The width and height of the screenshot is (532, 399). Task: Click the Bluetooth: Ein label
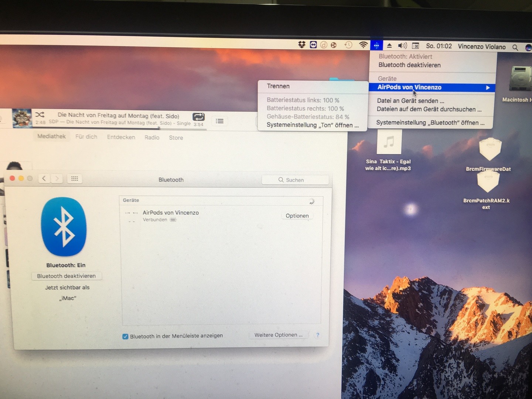[x=66, y=265]
